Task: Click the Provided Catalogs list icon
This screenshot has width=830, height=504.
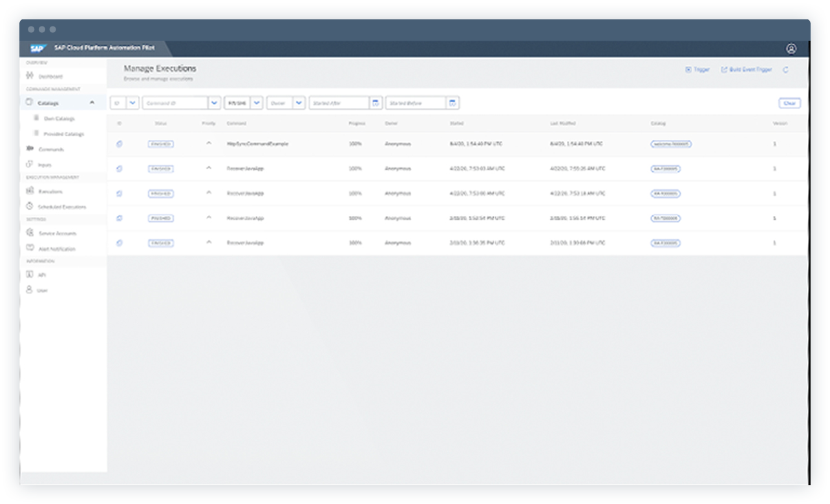Action: (x=36, y=134)
